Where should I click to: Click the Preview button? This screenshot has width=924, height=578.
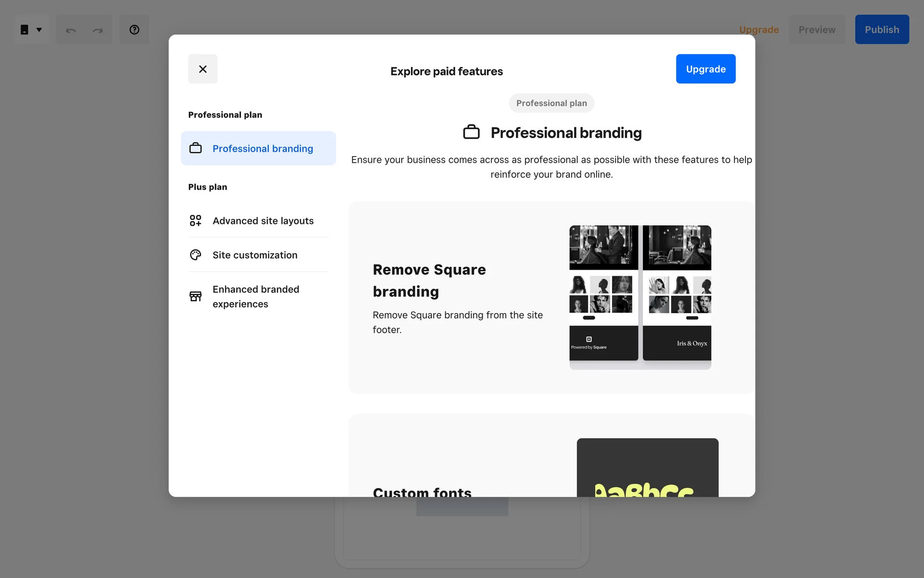click(x=817, y=30)
